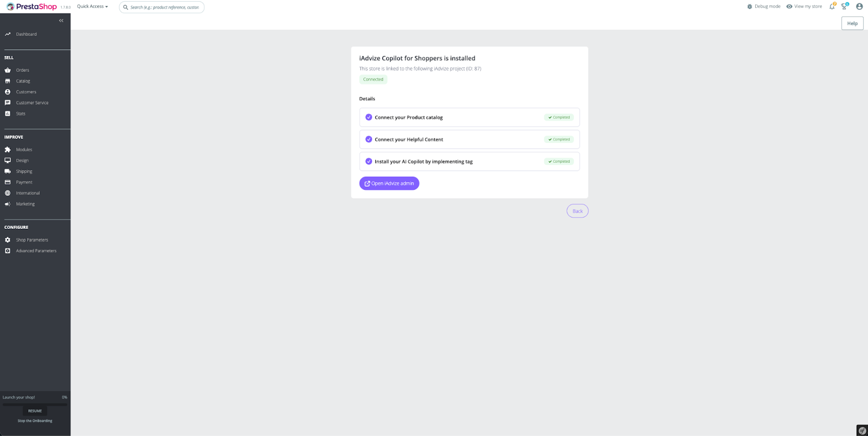Image resolution: width=868 pixels, height=436 pixels.
Task: Click the Open iAdvize admin button
Action: (389, 183)
